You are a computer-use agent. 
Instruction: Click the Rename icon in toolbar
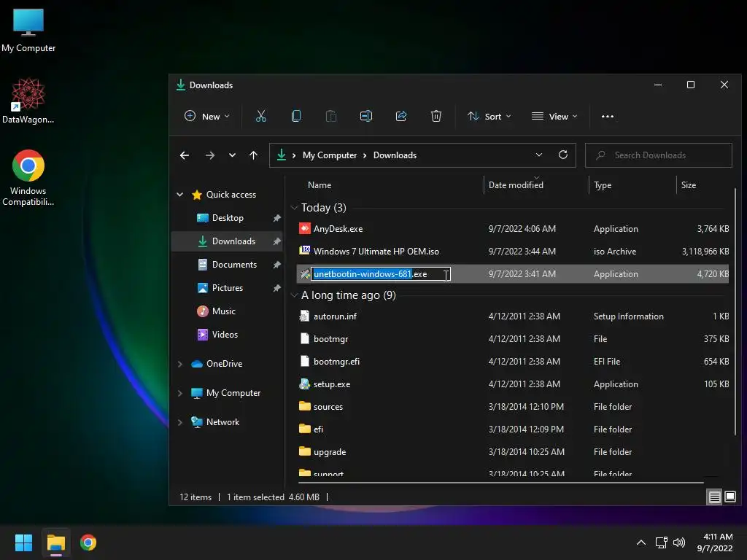[x=366, y=116]
